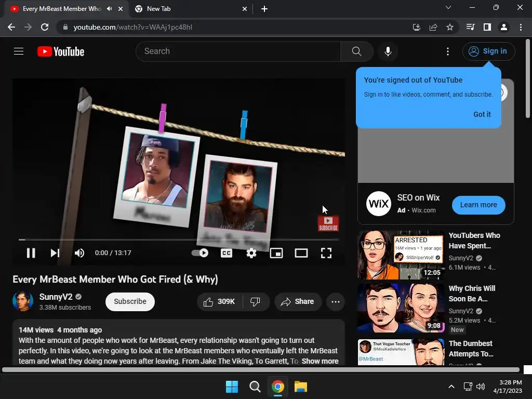This screenshot has height=399, width=532.
Task: Switch to miniplayer mode
Action: (x=276, y=253)
